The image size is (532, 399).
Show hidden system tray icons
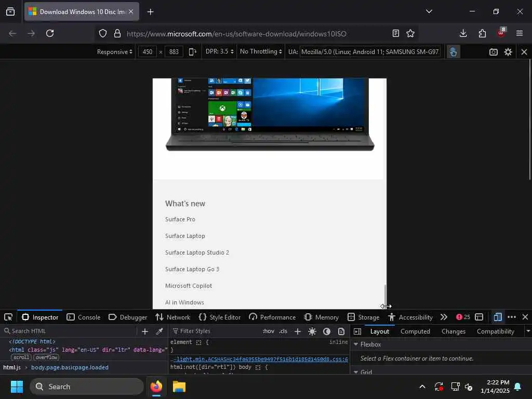tap(422, 387)
